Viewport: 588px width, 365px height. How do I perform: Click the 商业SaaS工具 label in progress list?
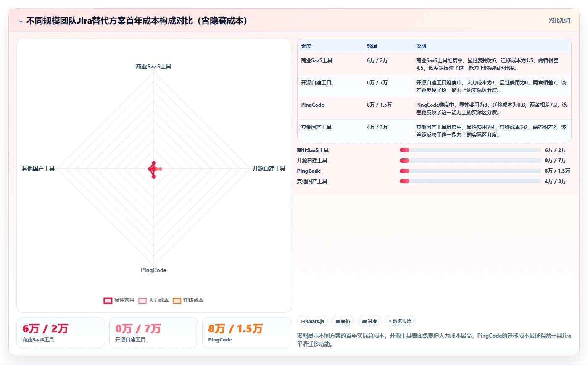click(x=313, y=150)
